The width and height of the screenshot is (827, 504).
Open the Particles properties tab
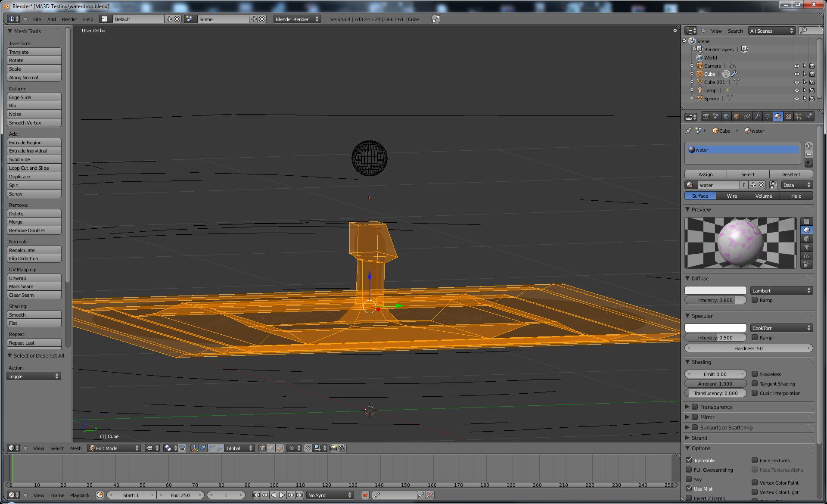[x=799, y=116]
